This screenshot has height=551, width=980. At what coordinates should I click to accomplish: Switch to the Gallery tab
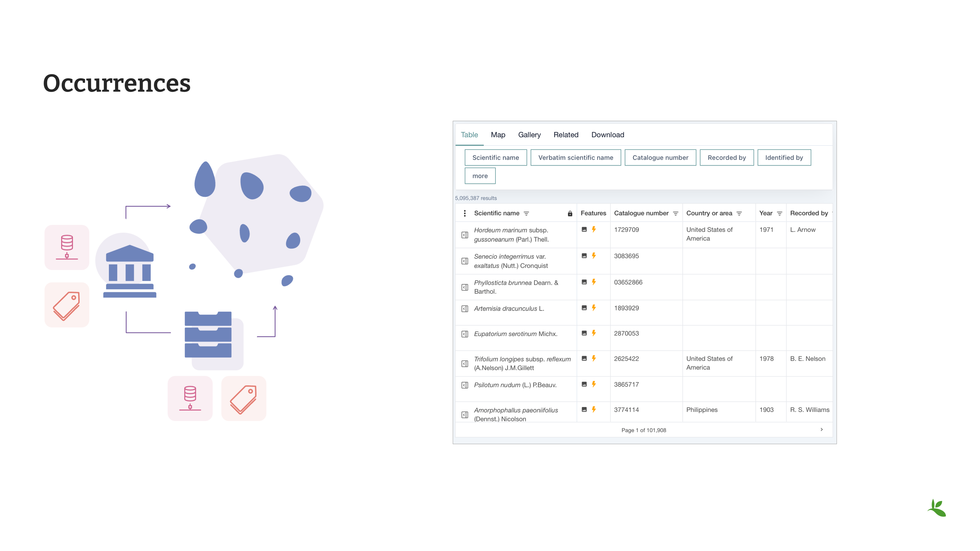coord(529,135)
